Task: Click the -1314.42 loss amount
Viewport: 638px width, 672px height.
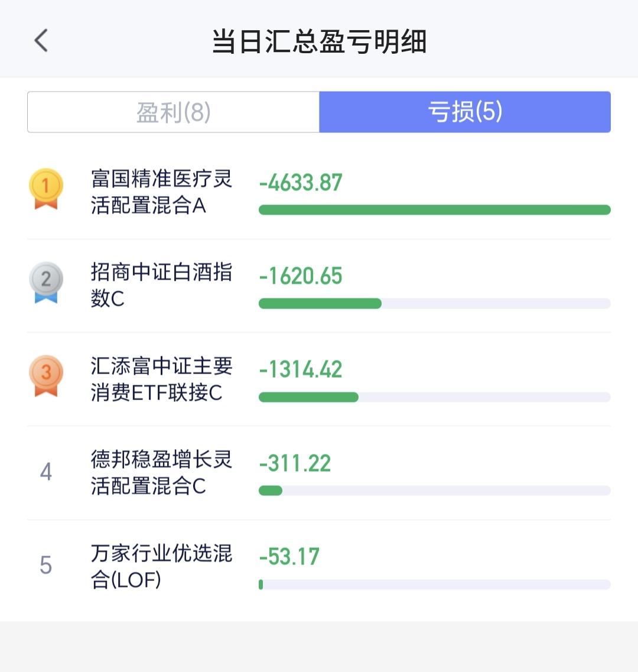Action: 301,369
